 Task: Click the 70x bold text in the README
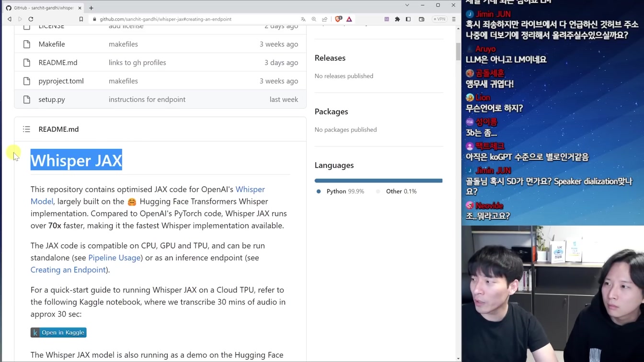click(55, 226)
